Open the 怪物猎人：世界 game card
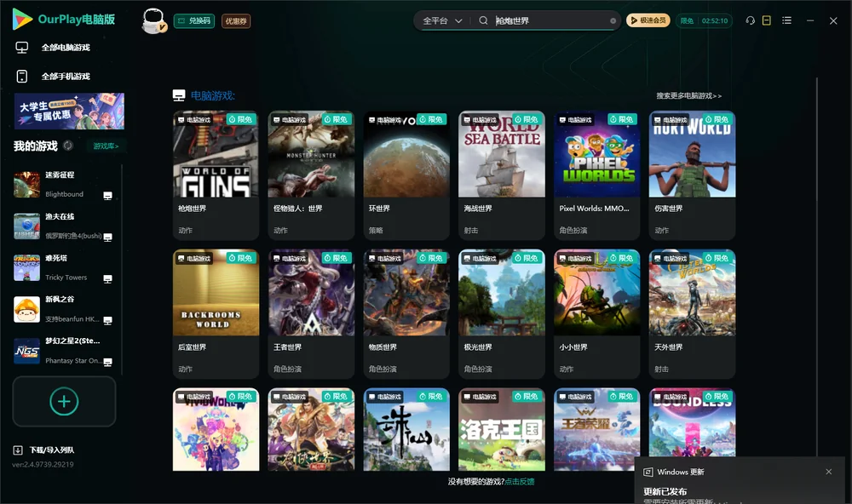 (x=311, y=175)
